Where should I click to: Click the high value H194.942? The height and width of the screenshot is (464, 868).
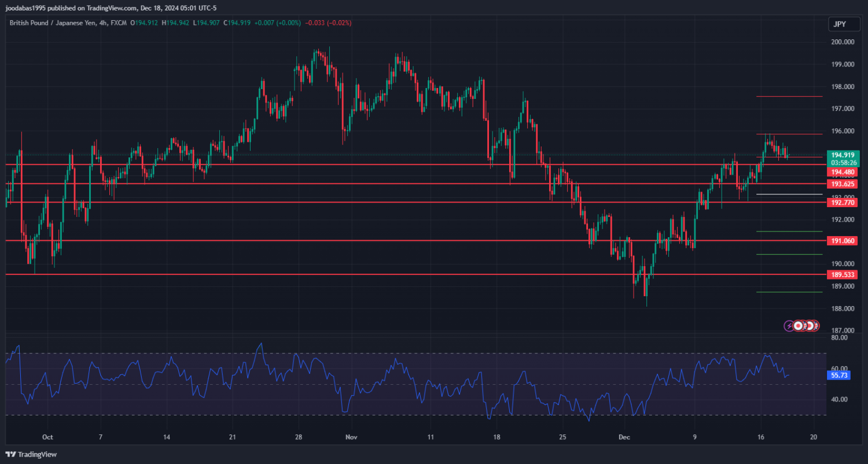tap(175, 23)
